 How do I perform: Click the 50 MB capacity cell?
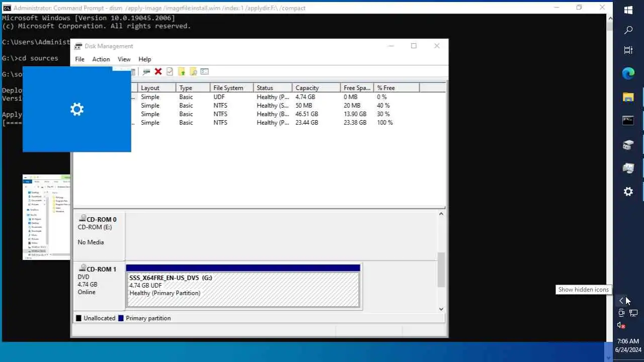point(304,106)
